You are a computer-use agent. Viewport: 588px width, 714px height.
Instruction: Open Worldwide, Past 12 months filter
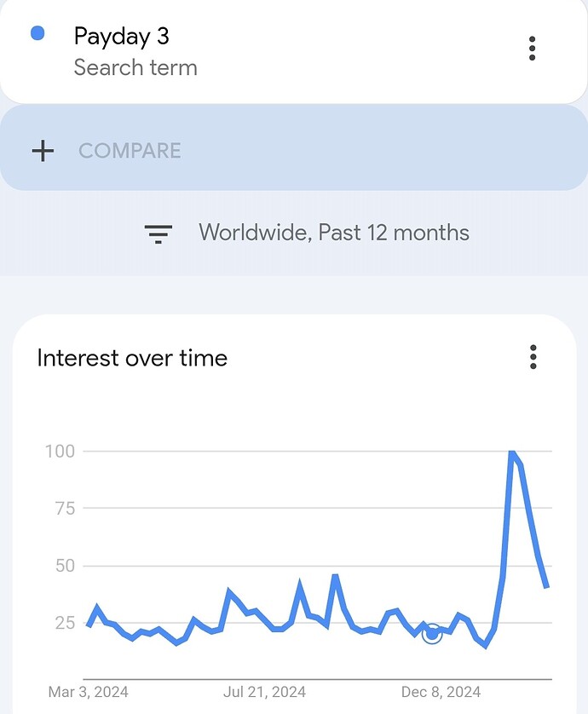333,233
